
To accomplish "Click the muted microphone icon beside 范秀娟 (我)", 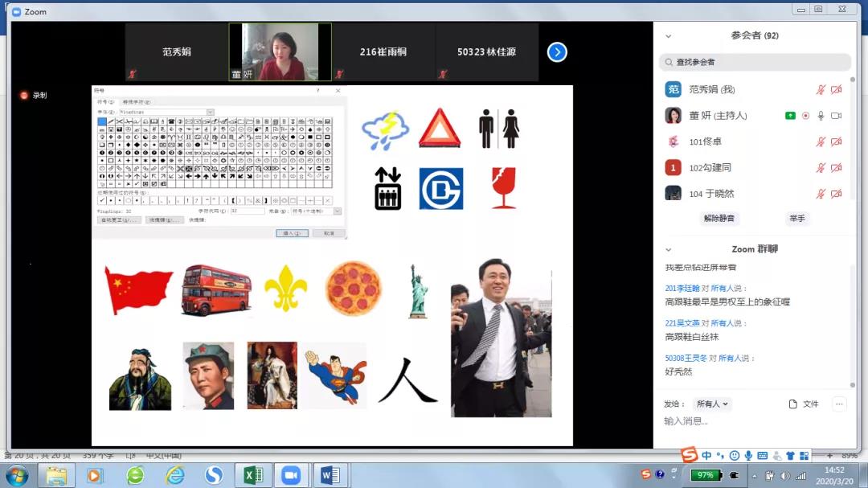I will [821, 89].
